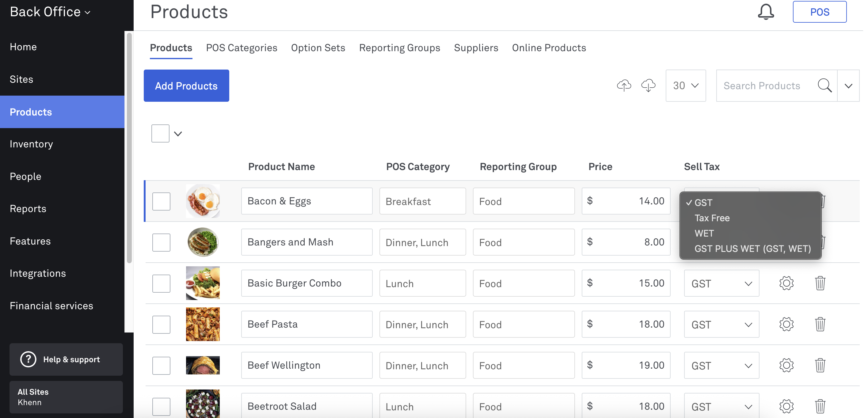The width and height of the screenshot is (868, 418).
Task: Open the All Sites Khenn selector
Action: click(66, 397)
